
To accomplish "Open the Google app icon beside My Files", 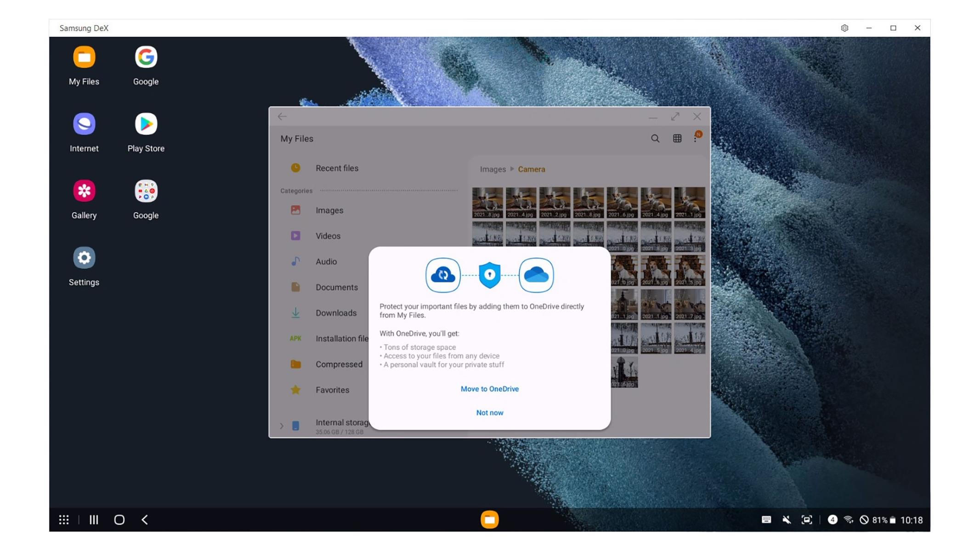I will point(146,57).
